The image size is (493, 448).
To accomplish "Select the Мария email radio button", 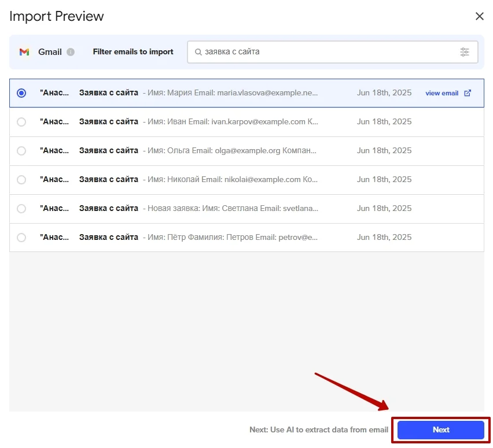I will [21, 93].
